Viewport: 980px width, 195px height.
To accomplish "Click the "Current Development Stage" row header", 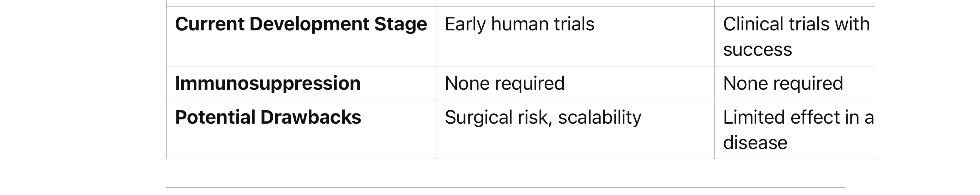I will 301,24.
